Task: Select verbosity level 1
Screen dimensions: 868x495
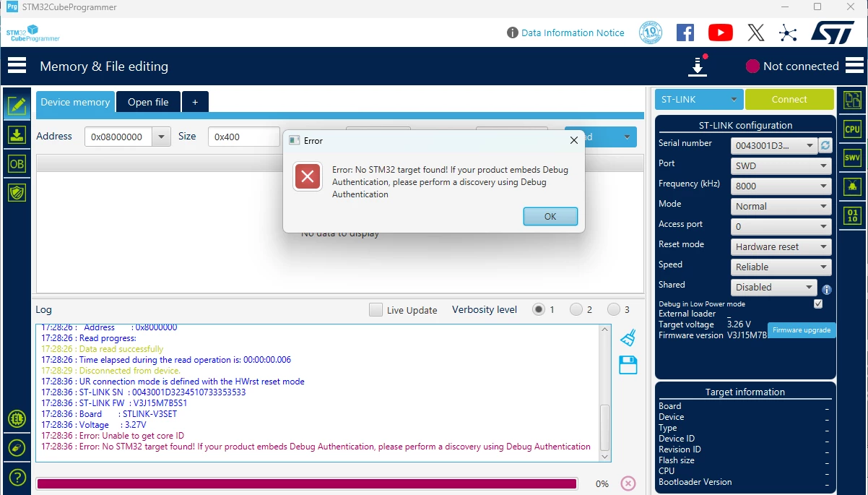Action: [x=539, y=309]
